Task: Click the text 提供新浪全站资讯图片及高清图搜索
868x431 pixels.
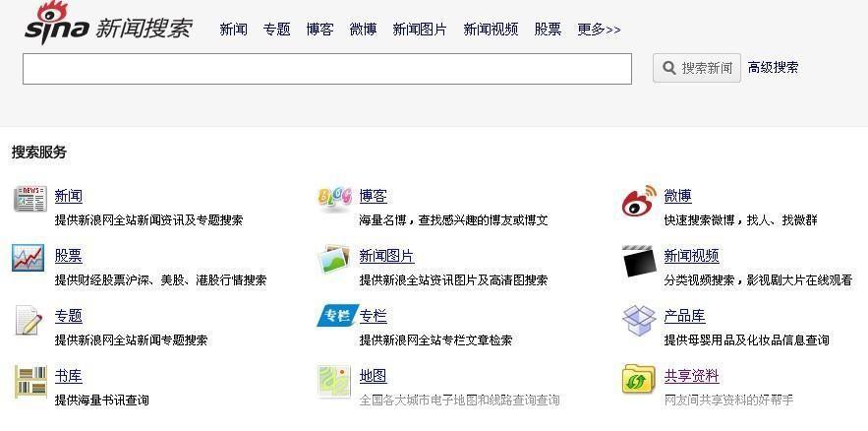Action: pos(454,280)
